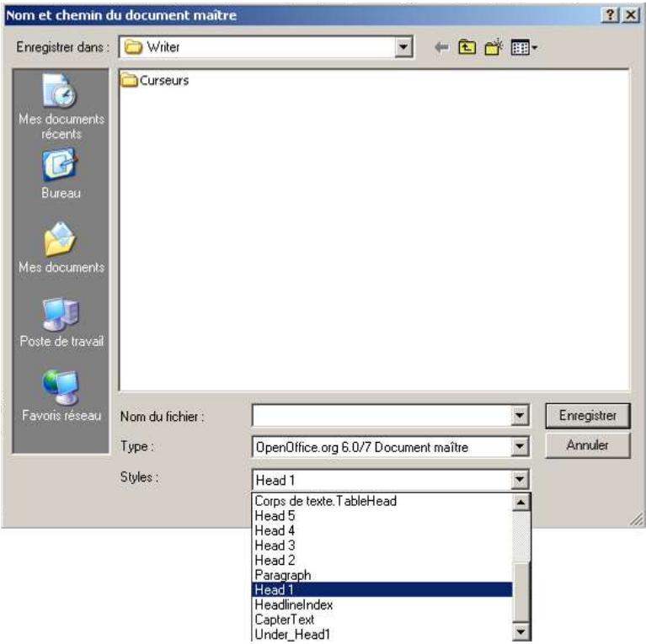
Task: Open the Mes documents shortcut
Action: tap(61, 247)
